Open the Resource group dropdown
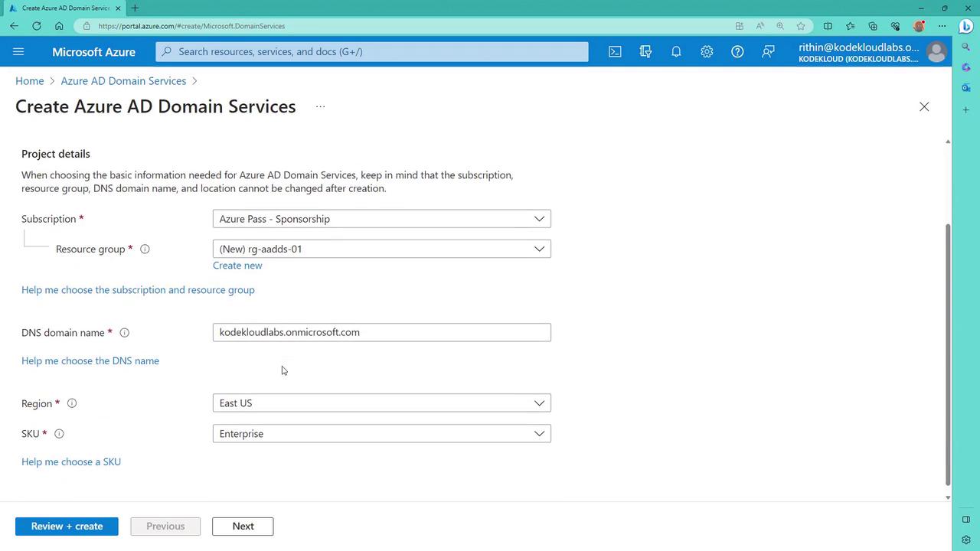Screen dimensions: 980x551 (381, 249)
